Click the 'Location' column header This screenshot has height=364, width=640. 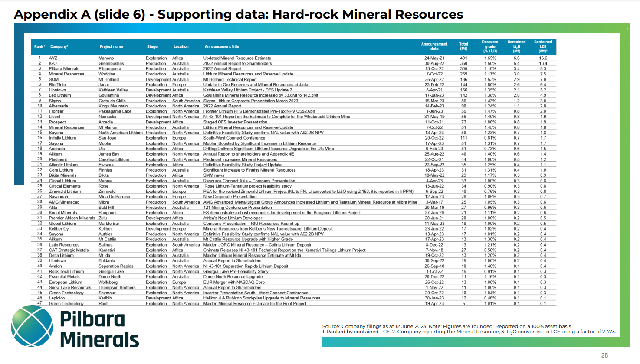181,46
